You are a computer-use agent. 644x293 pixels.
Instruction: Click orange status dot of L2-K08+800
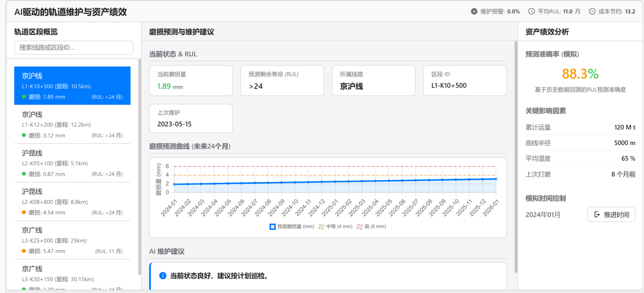coord(24,212)
